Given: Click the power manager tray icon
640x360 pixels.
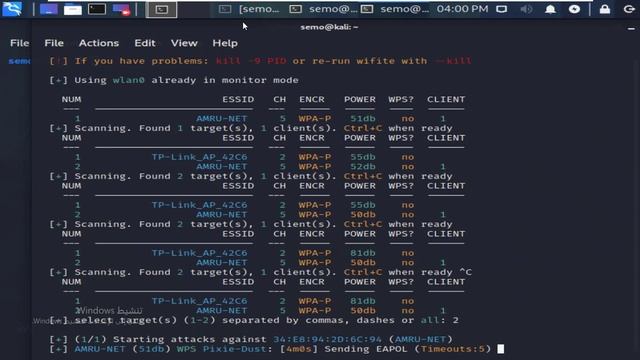Looking at the screenshot, I should [x=574, y=9].
